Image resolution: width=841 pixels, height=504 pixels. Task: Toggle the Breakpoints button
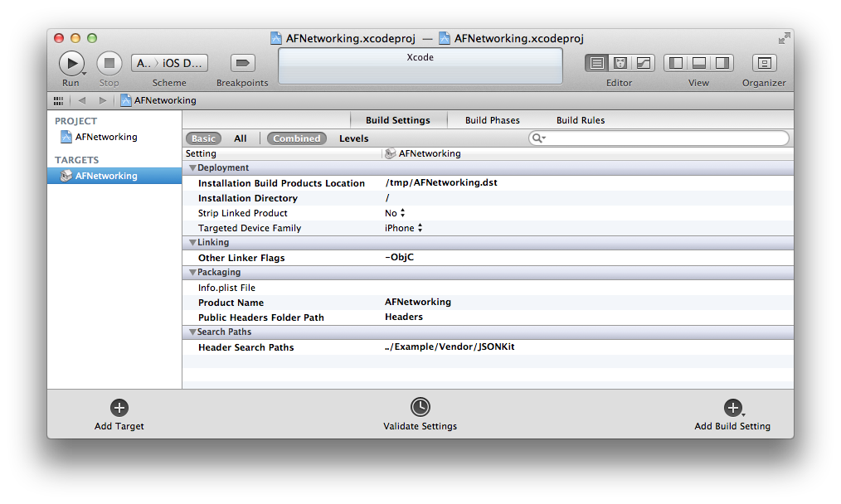242,63
